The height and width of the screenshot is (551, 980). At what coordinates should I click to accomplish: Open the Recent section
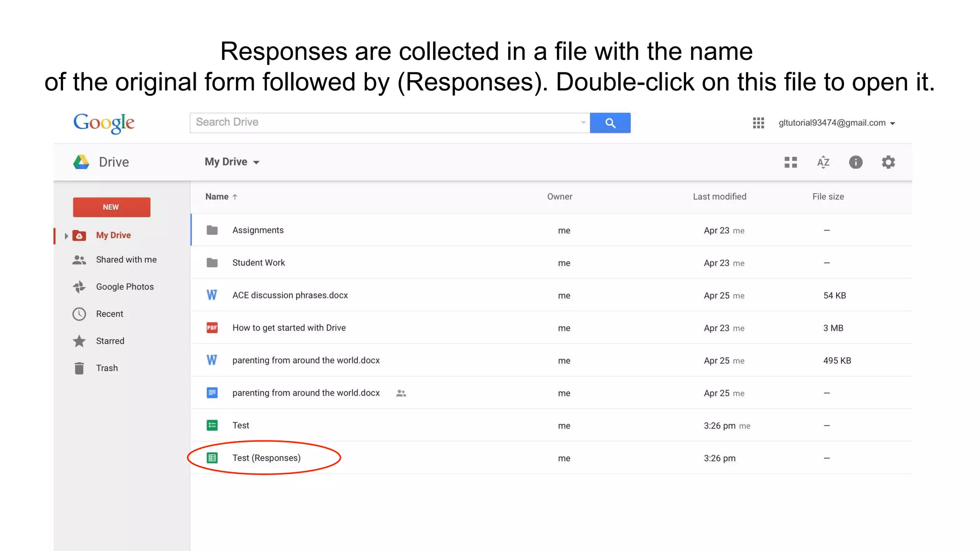[110, 314]
